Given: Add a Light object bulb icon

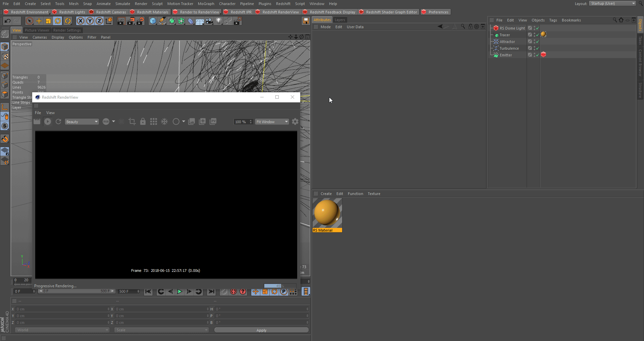Looking at the screenshot, I should click(219, 21).
